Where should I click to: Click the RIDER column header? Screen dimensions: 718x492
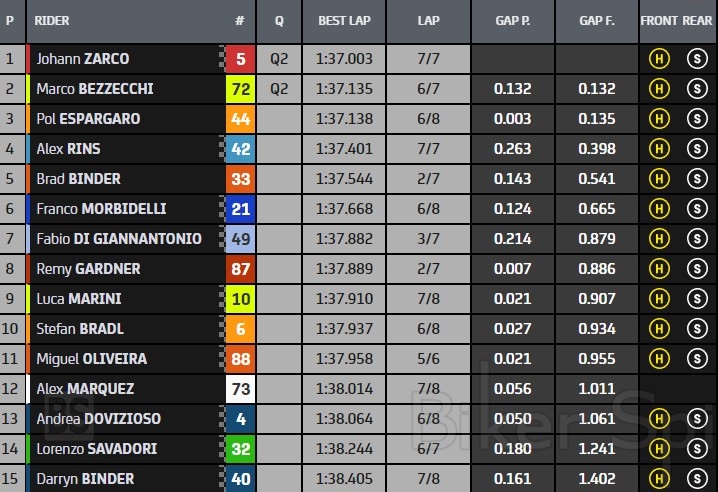click(52, 20)
